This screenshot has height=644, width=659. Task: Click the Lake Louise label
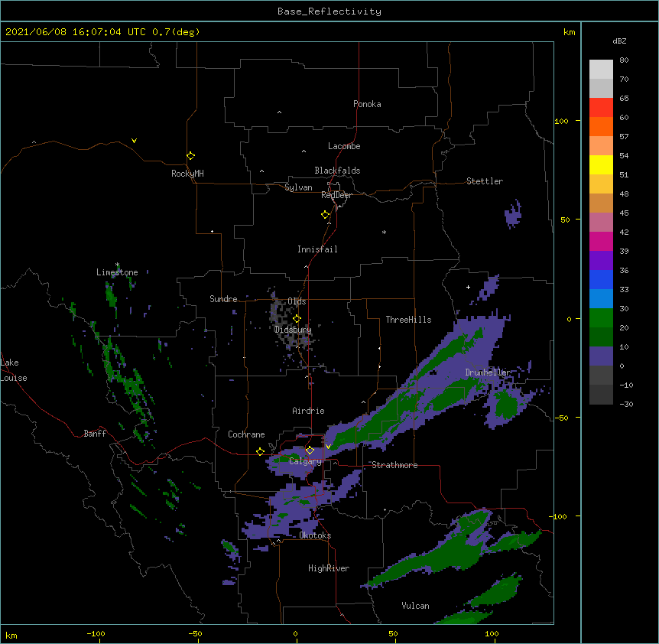click(x=14, y=370)
